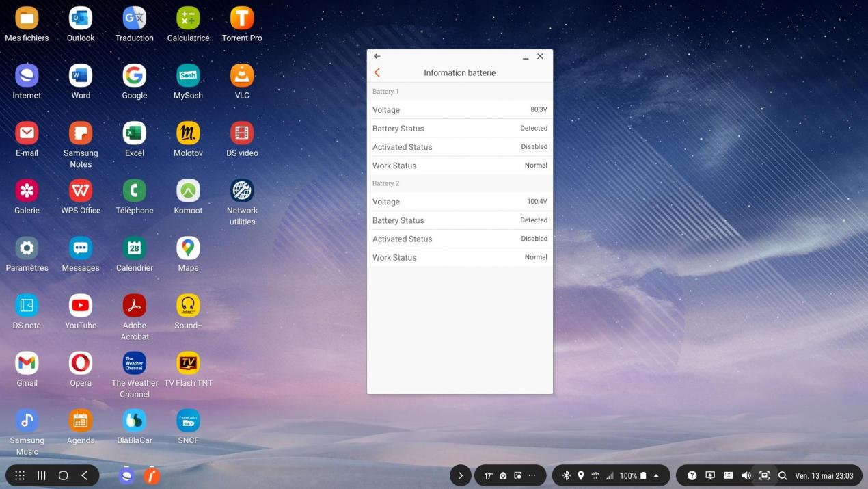Launch Excel from the desktop
Screen dimensions: 868x489
click(x=134, y=133)
